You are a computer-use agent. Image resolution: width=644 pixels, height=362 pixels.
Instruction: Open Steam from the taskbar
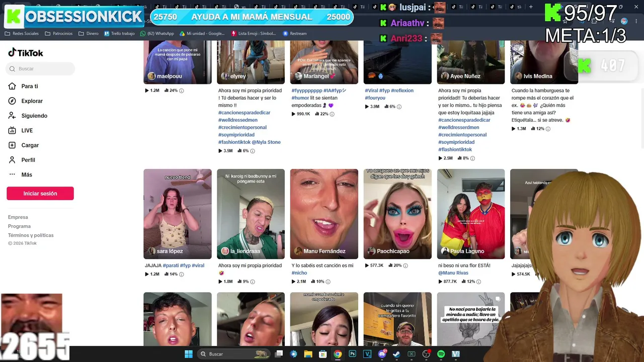pyautogui.click(x=396, y=354)
